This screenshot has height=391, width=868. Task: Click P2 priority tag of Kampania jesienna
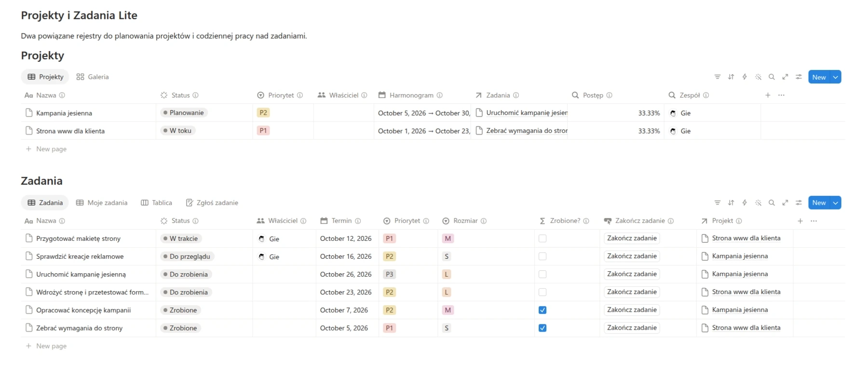(263, 112)
